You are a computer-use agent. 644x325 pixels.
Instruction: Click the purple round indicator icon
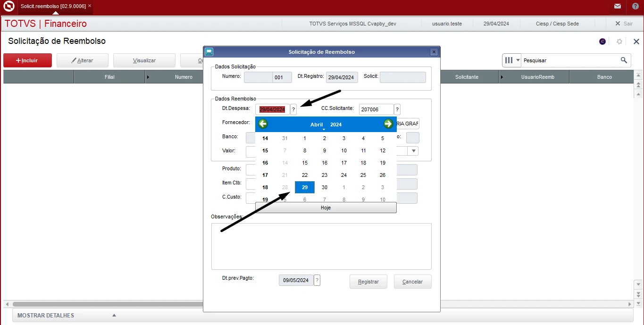tap(602, 42)
